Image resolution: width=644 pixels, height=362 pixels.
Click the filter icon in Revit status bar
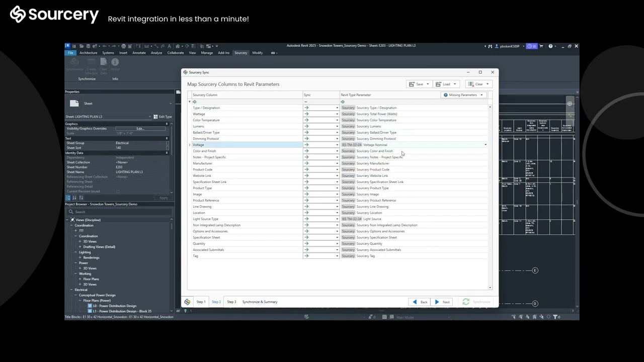[555, 317]
